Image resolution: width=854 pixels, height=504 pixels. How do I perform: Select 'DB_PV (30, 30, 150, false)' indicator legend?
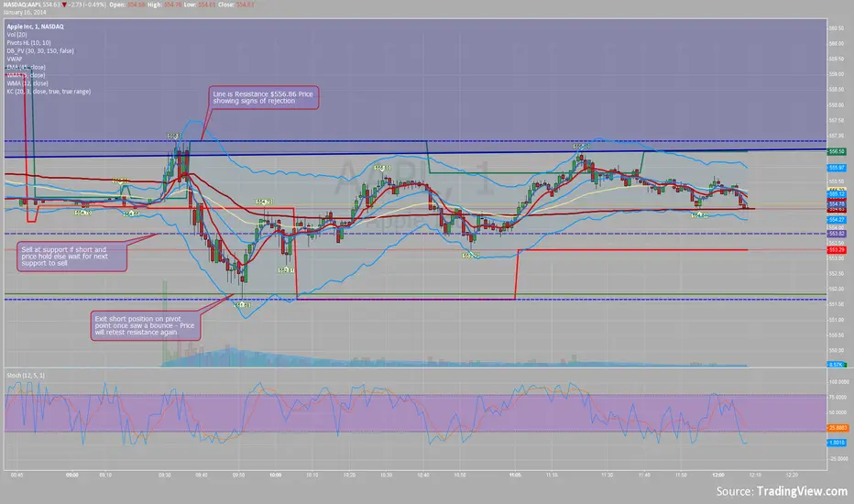click(40, 50)
